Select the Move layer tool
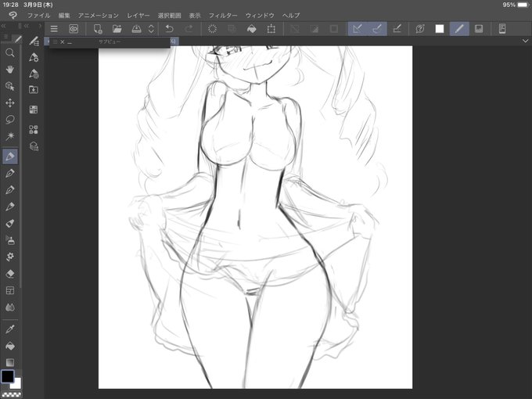532x399 pixels. point(10,102)
